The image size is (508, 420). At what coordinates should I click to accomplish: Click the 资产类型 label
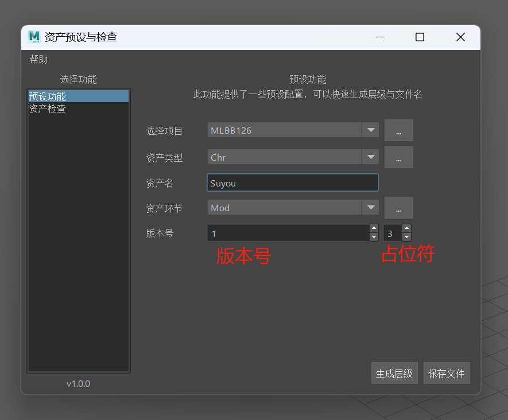164,158
